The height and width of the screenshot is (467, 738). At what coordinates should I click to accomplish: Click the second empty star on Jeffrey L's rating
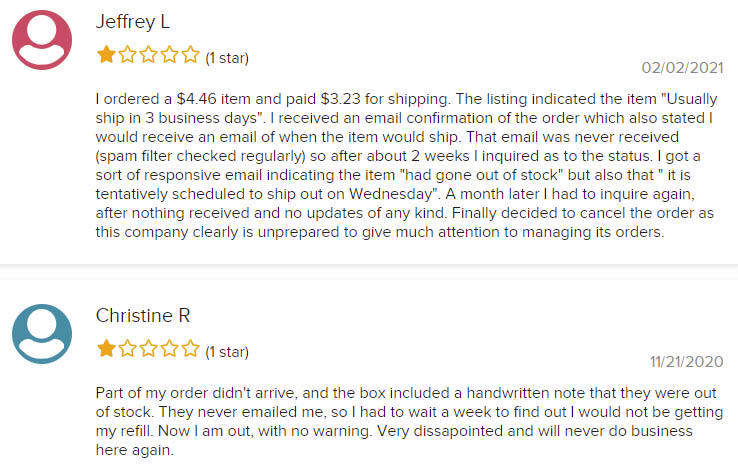coord(128,55)
